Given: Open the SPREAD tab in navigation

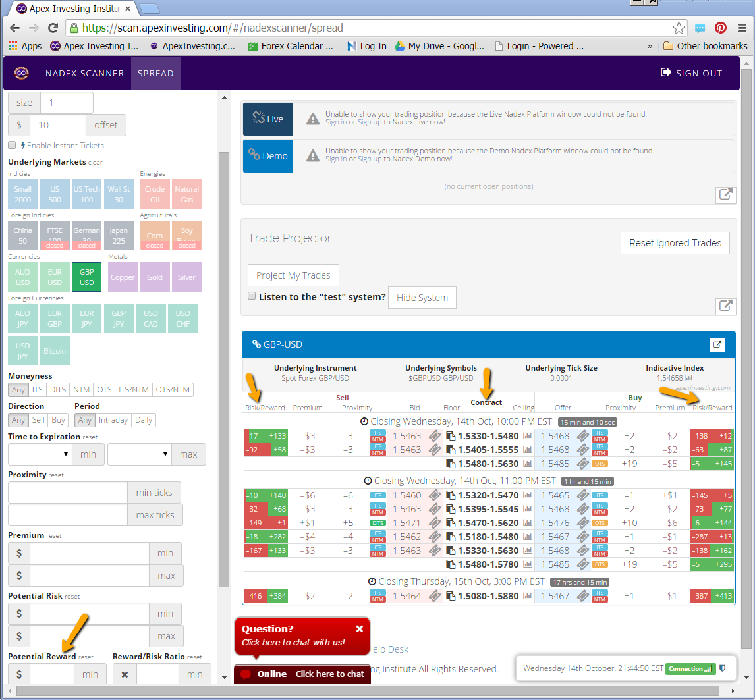Looking at the screenshot, I should click(x=155, y=73).
